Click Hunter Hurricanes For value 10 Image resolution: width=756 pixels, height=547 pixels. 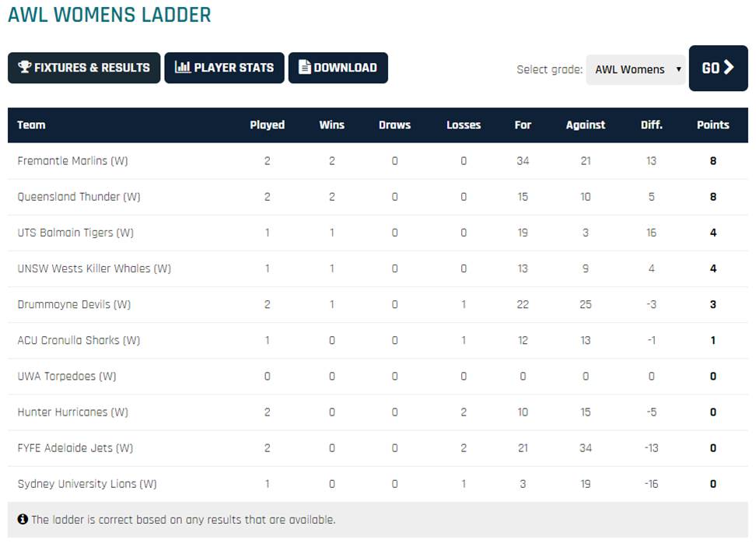[523, 412]
